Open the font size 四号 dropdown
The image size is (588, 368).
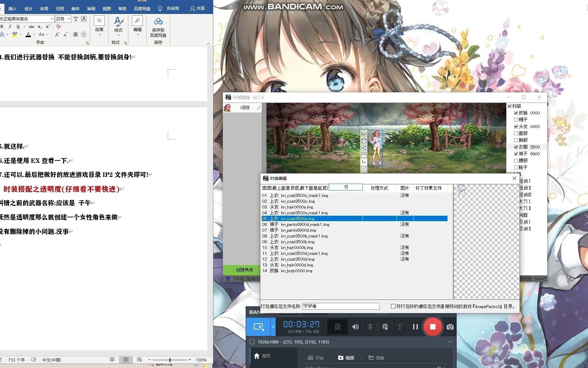coord(68,19)
